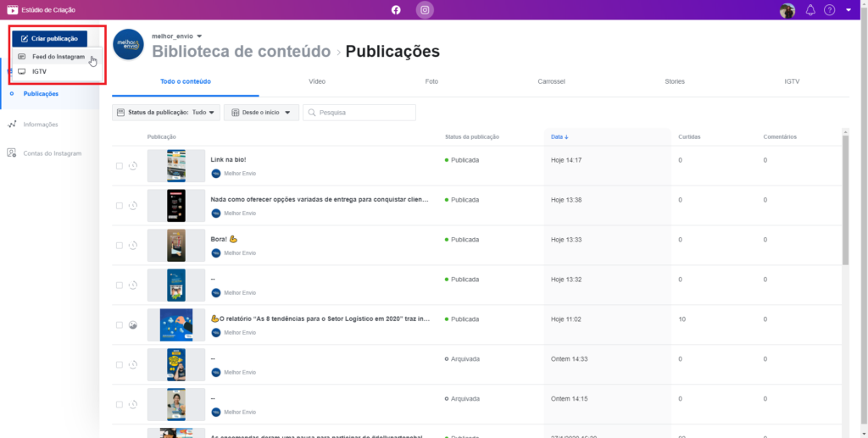Open thumbnail of O relatório post
The height and width of the screenshot is (438, 868).
click(176, 325)
